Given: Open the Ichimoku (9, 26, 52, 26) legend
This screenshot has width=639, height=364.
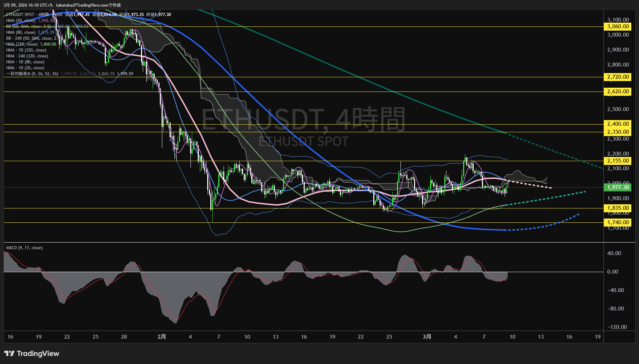Looking at the screenshot, I should pyautogui.click(x=32, y=74).
